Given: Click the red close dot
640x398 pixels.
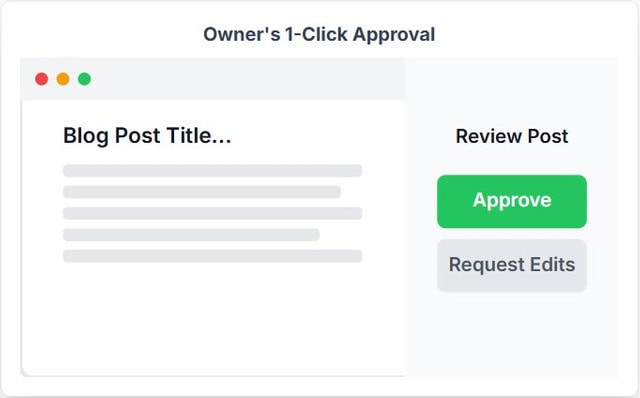Looking at the screenshot, I should click(42, 79).
